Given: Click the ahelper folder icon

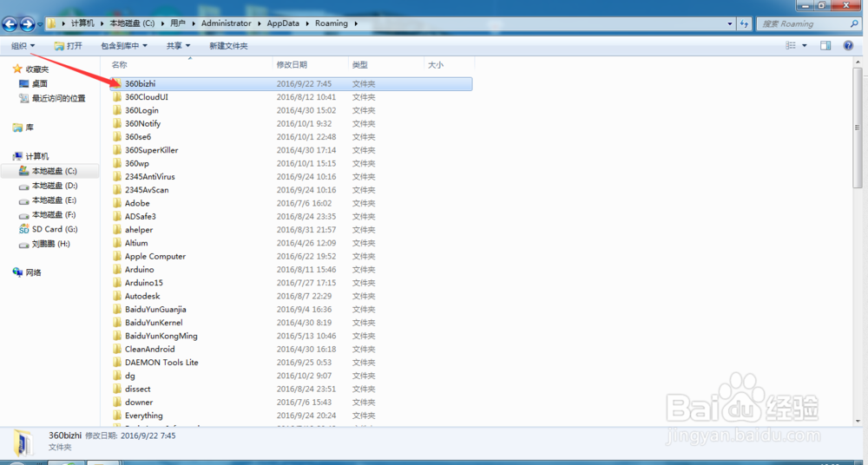Looking at the screenshot, I should [x=117, y=230].
